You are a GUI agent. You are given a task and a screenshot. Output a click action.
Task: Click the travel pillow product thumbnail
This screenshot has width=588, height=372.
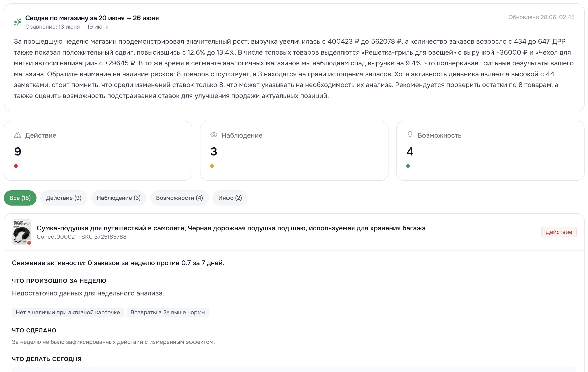click(x=21, y=232)
